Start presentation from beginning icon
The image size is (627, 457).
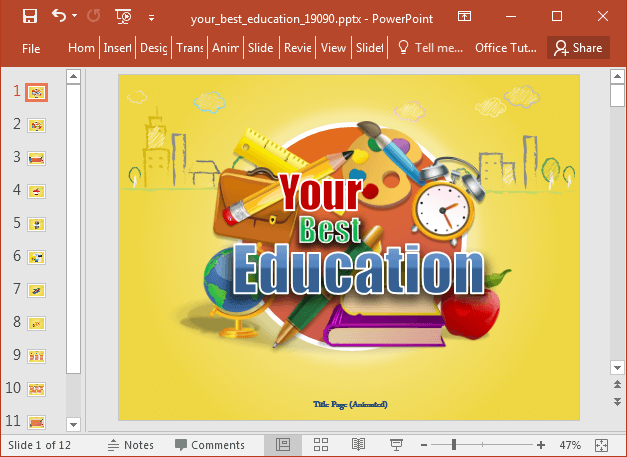point(124,17)
